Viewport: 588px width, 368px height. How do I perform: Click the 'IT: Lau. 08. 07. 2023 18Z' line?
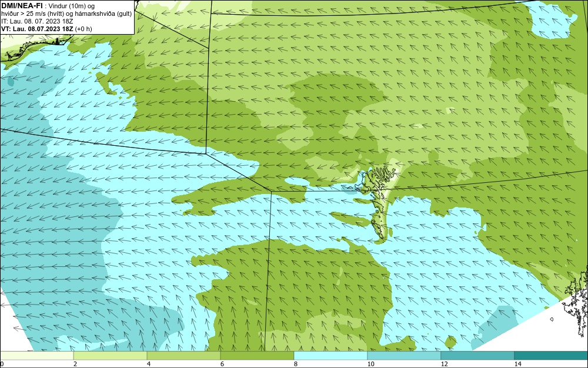tap(37, 21)
